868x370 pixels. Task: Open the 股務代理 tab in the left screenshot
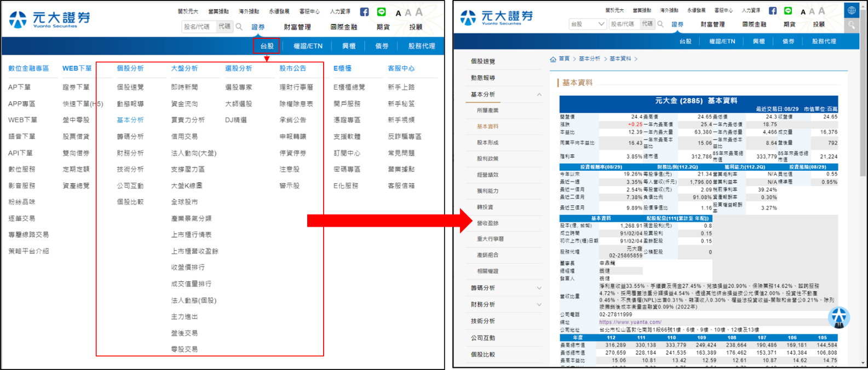pyautogui.click(x=422, y=46)
